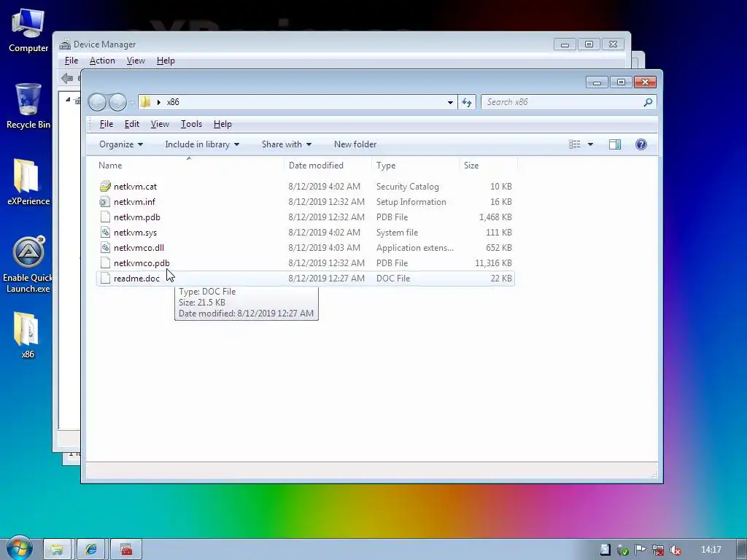Open Device Manager Action menu
The height and width of the screenshot is (560, 747).
102,61
